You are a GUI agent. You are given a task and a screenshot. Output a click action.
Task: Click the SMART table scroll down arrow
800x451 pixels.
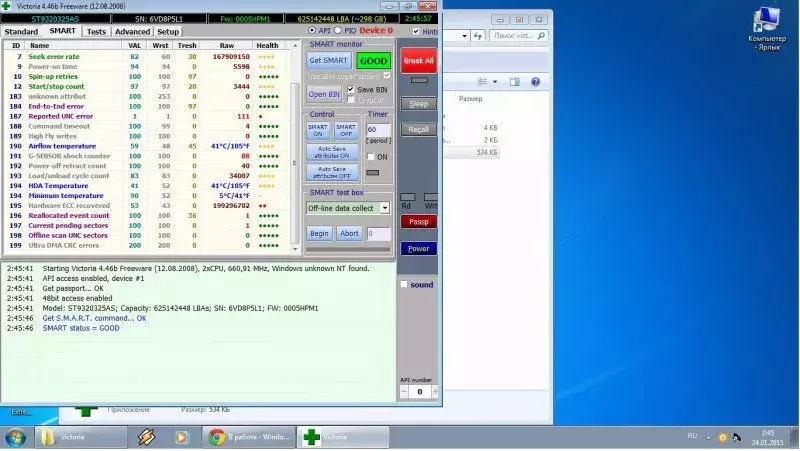point(295,249)
